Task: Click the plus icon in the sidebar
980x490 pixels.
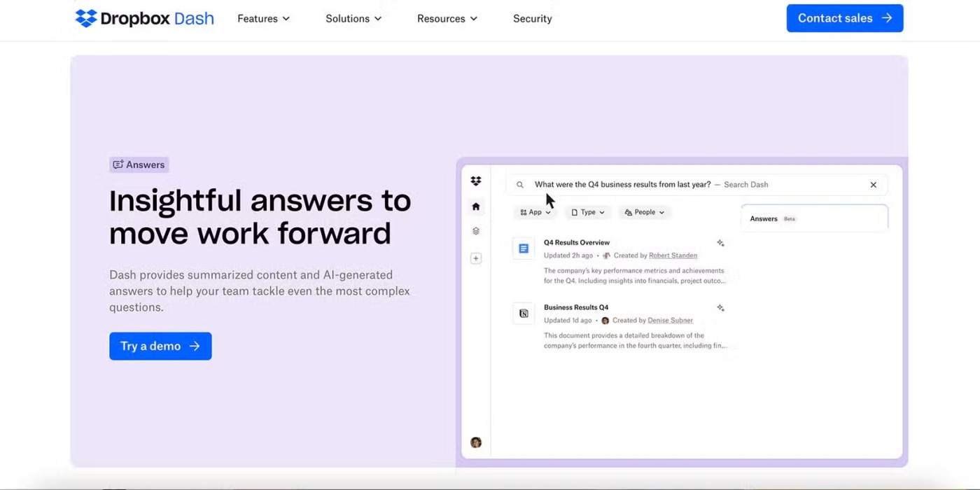Action: point(476,258)
